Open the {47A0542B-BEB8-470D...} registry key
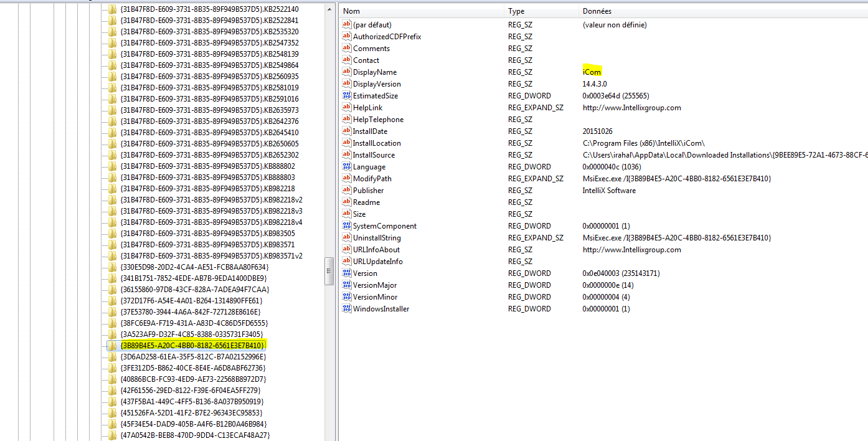Screen dimensions: 868x441 click(x=194, y=435)
